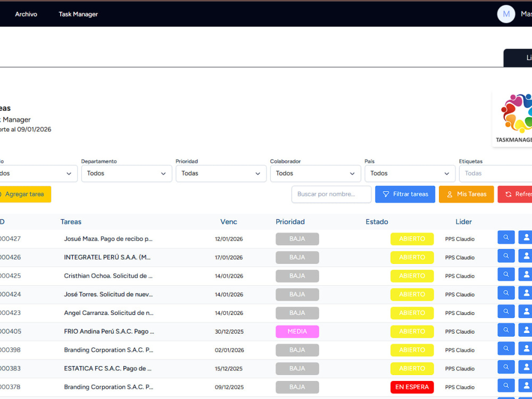The image size is (532, 399).
Task: Click the Agregar tarea button
Action: (x=25, y=194)
